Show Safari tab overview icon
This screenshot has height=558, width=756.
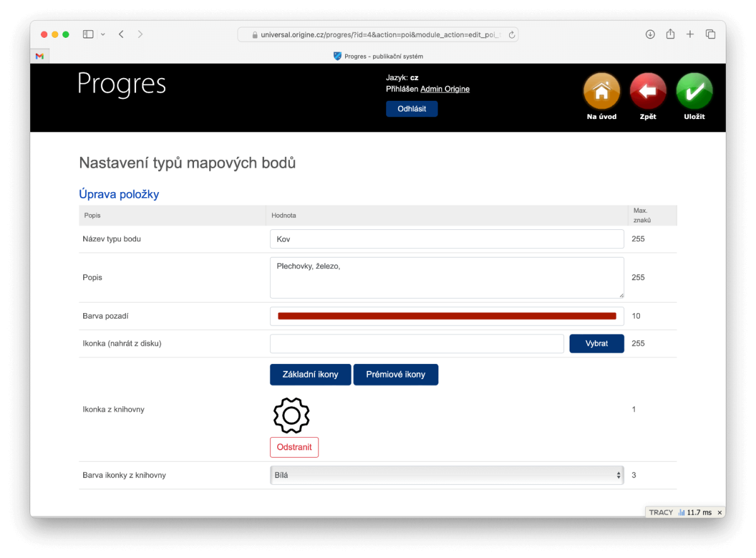[710, 34]
